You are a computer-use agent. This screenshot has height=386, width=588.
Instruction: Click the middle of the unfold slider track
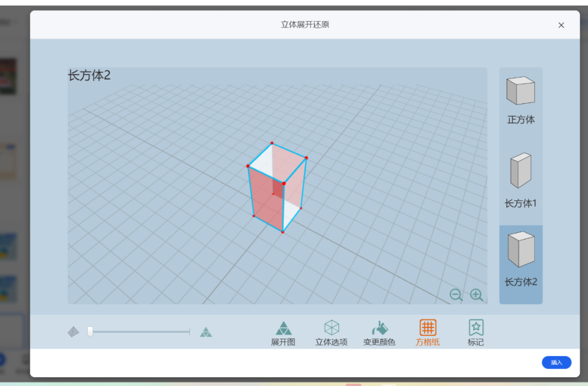pos(140,332)
